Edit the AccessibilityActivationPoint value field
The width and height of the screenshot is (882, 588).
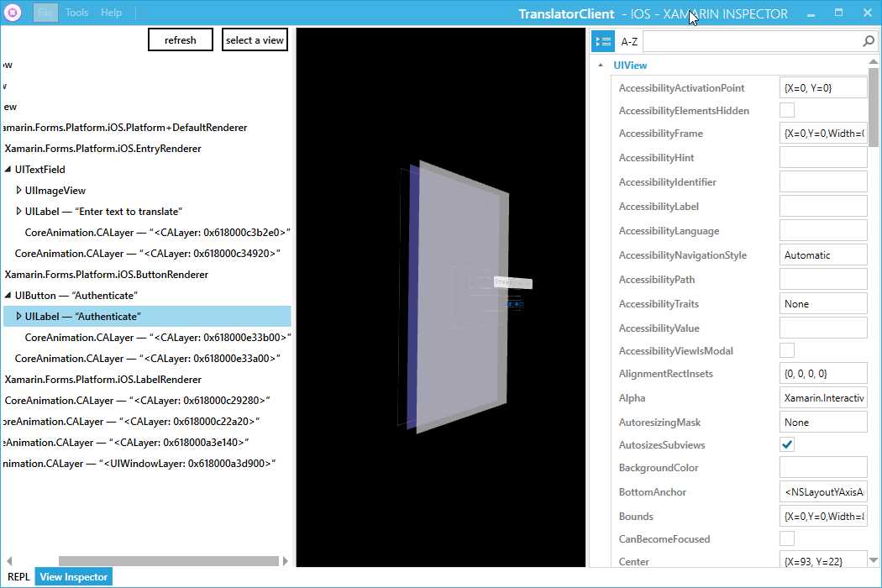point(823,87)
